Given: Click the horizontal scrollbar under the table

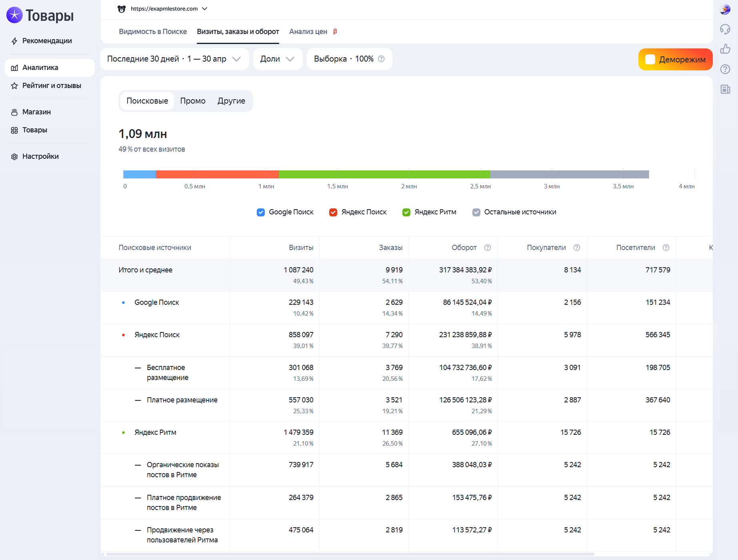Looking at the screenshot, I should 350,554.
